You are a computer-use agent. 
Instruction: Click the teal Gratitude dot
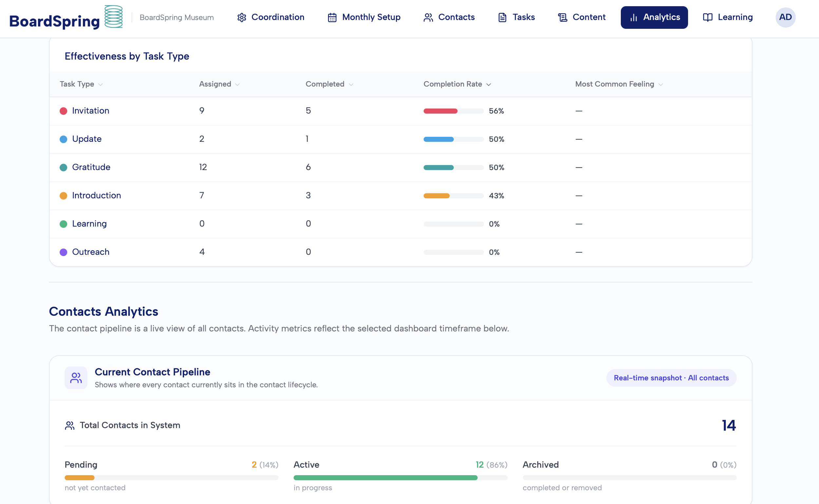[x=63, y=168]
